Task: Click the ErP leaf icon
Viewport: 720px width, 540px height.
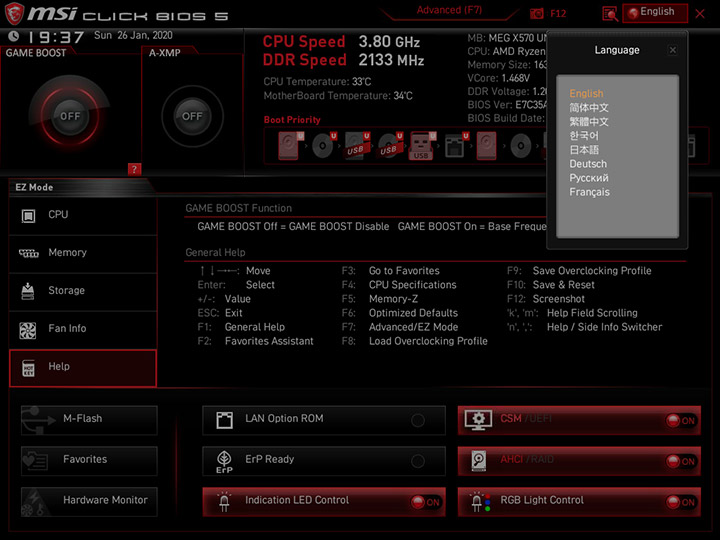Action: coord(224,461)
